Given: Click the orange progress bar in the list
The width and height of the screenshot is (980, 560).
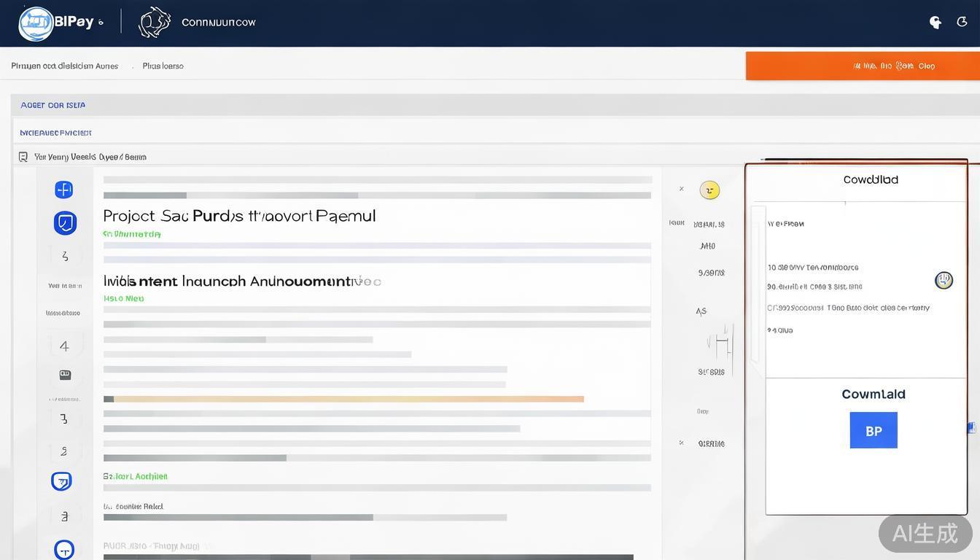Looking at the screenshot, I should coord(349,399).
